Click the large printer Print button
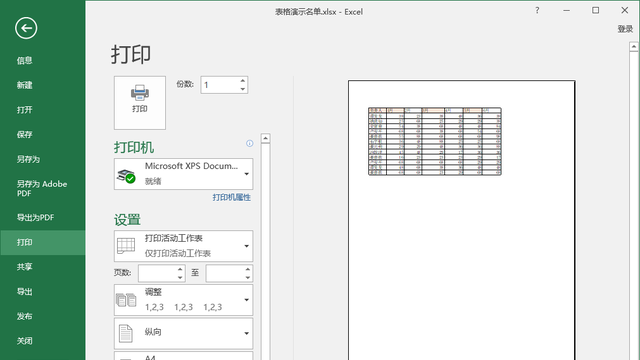640x360 pixels. click(140, 102)
